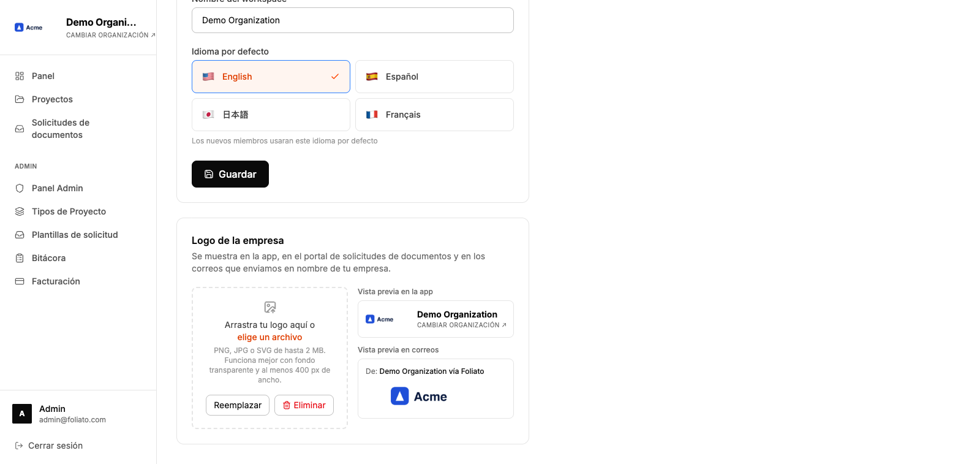
Task: Click the Facturación credit card icon
Action: tap(20, 281)
